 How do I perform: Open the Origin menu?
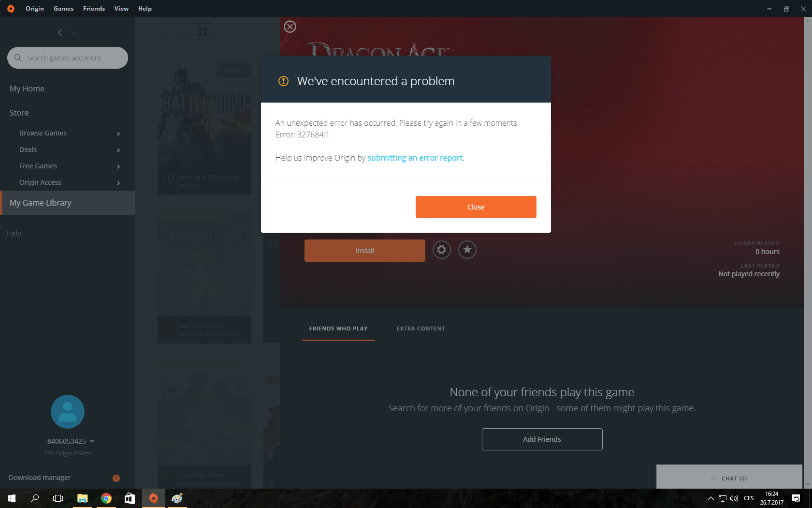[x=35, y=9]
